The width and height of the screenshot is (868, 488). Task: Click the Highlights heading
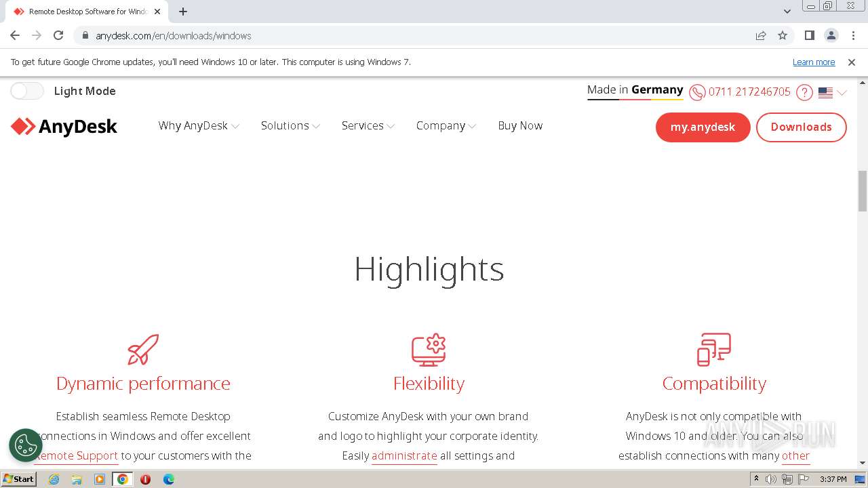pyautogui.click(x=429, y=269)
